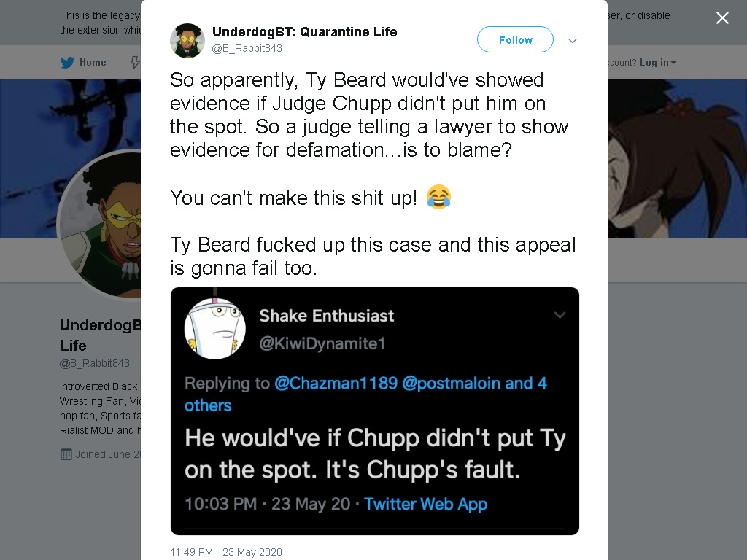
Task: Open the @Chazman1189 mention
Action: tap(336, 383)
